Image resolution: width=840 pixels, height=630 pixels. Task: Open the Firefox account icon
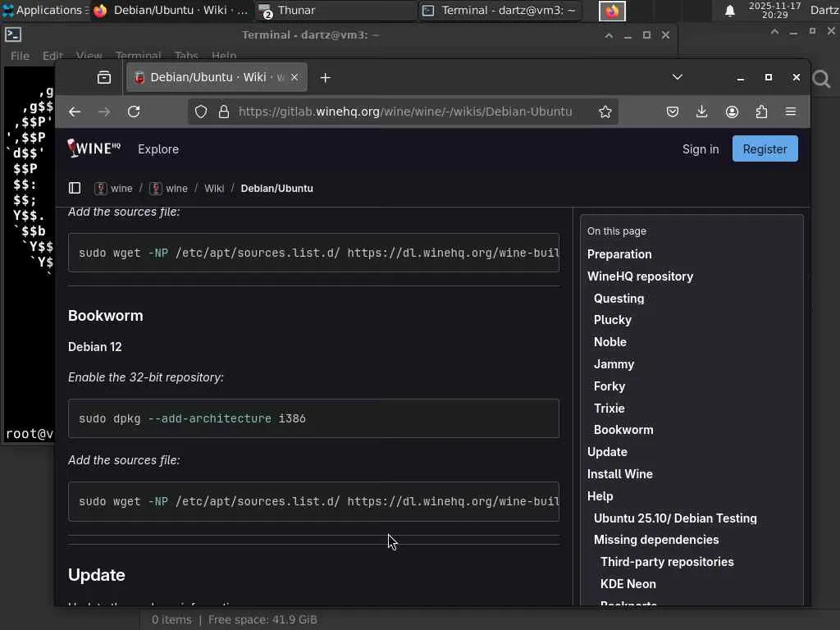pyautogui.click(x=732, y=112)
